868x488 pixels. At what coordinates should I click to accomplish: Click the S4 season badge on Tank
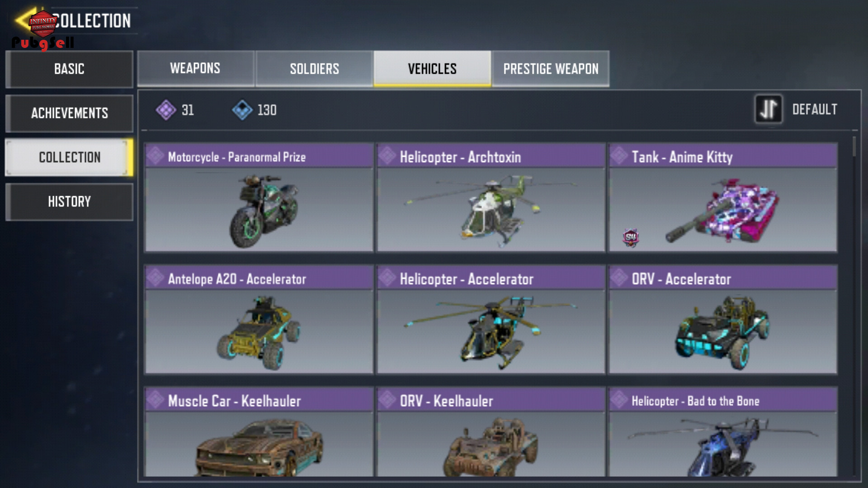point(631,238)
